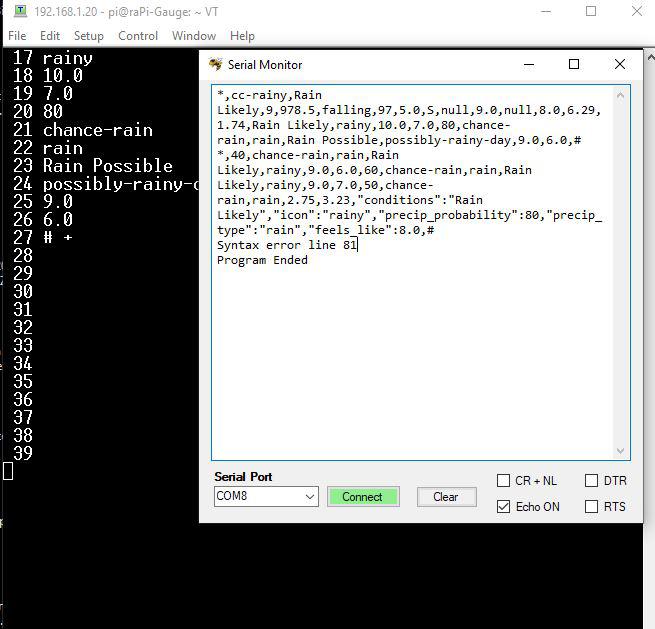Close the Tera Term VT window

click(x=637, y=12)
